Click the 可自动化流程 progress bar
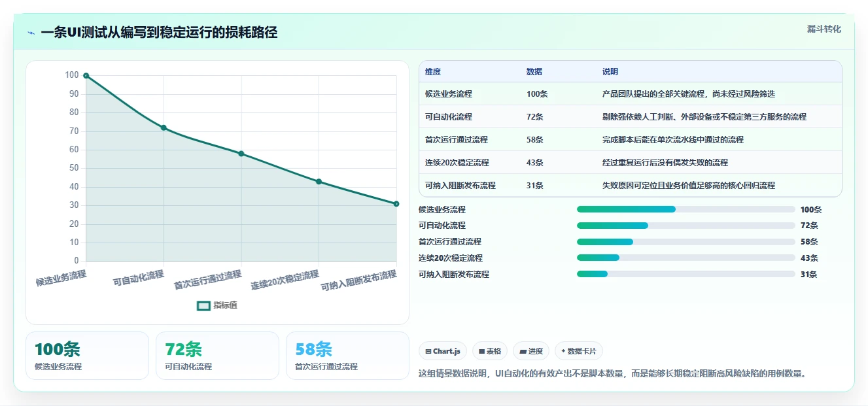Image resolution: width=868 pixels, height=406 pixels. coord(686,226)
